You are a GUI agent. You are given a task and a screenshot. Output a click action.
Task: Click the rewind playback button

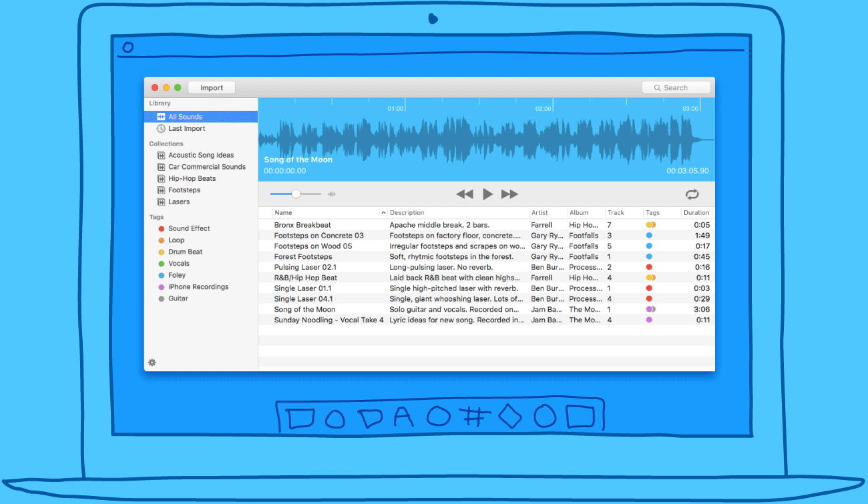[464, 194]
